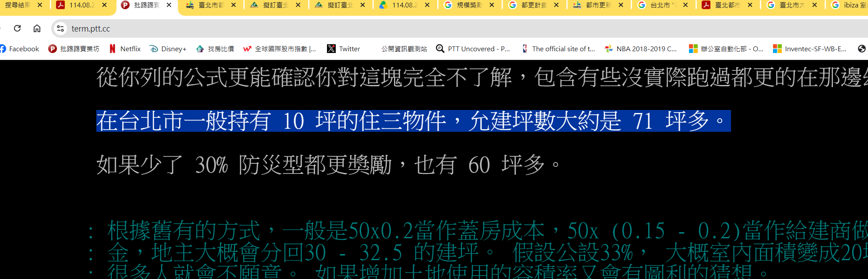This screenshot has width=868, height=279.
Task: Open the PTT Uncovered bookmark
Action: pyautogui.click(x=473, y=49)
